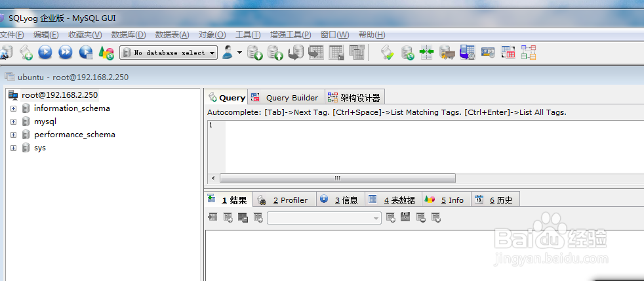Open the 文件(F) menu

(x=12, y=35)
